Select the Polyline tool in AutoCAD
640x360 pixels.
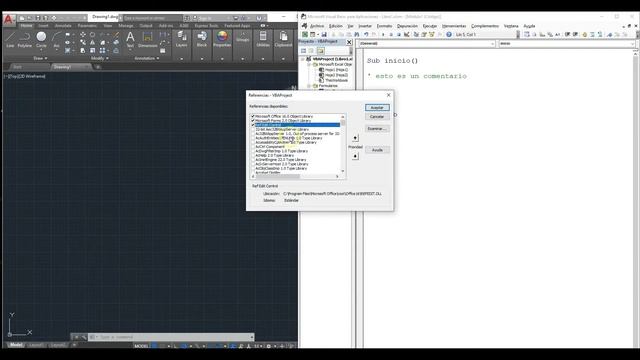[x=25, y=39]
